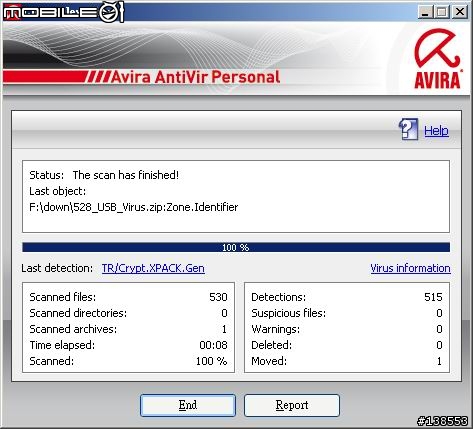Click the Scanned 100 % value
The height and width of the screenshot is (429, 473).
pyautogui.click(x=212, y=361)
